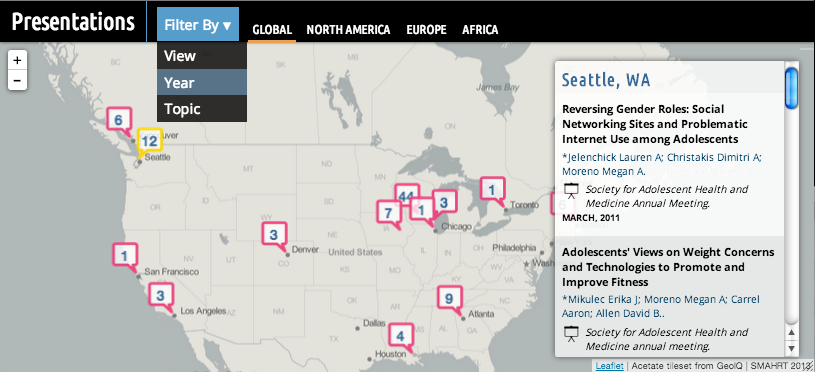The height and width of the screenshot is (372, 815).
Task: Open the Vancouver marker showing 6
Action: coord(119,120)
